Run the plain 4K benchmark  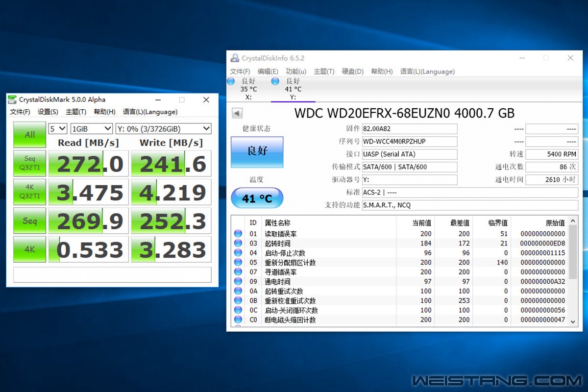(x=29, y=249)
